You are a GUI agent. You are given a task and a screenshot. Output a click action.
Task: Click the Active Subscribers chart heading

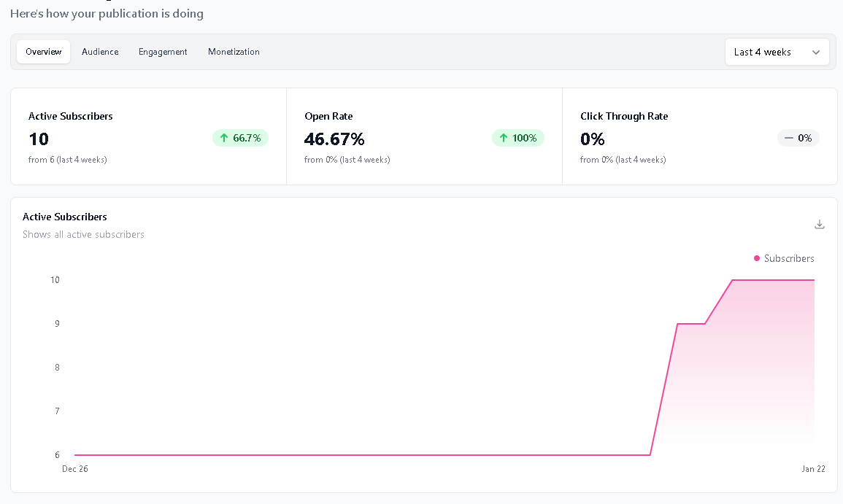click(64, 217)
